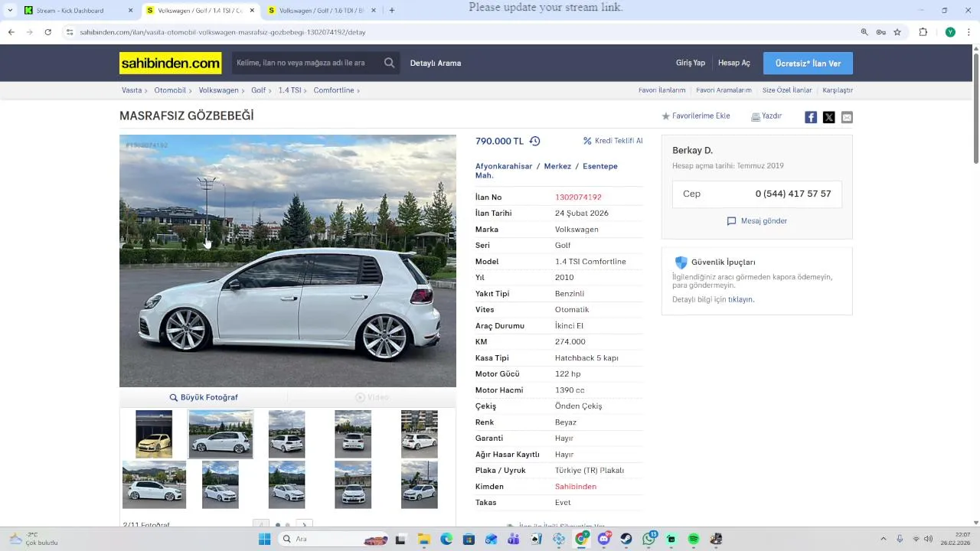Go to Comfortline breadcrumb
Viewport: 980px width, 551px height.
[x=334, y=90]
